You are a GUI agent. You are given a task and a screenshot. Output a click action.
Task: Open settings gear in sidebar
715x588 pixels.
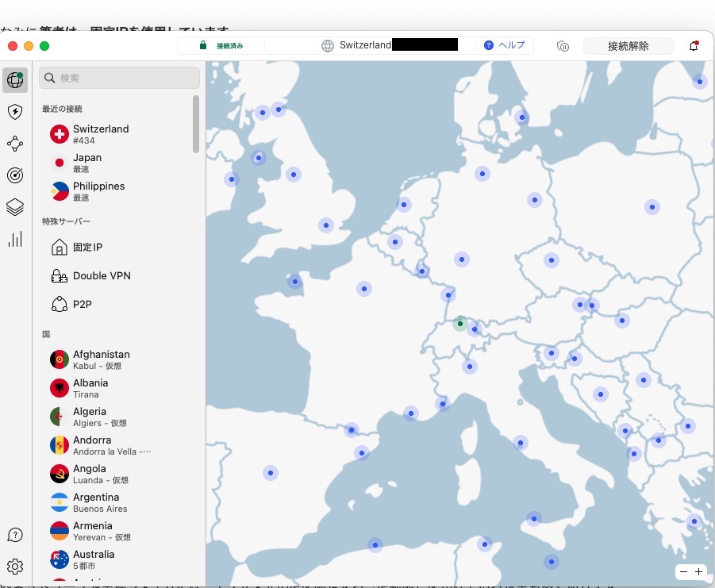pos(15,566)
